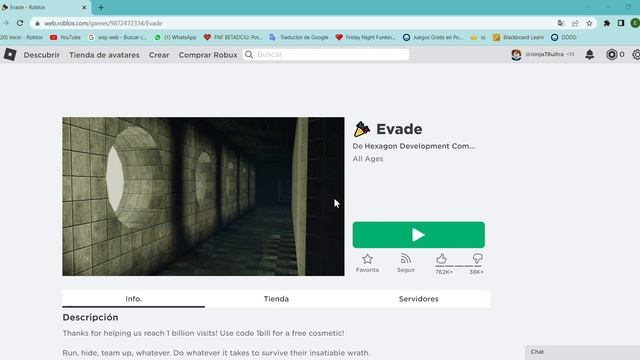Give Evade a thumbs down

(x=477, y=258)
